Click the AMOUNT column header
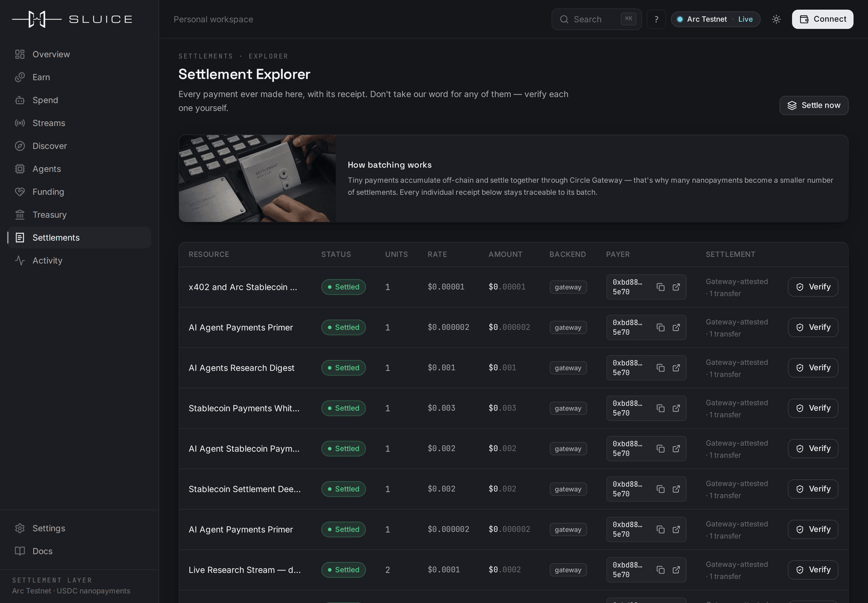The width and height of the screenshot is (868, 603). point(505,255)
